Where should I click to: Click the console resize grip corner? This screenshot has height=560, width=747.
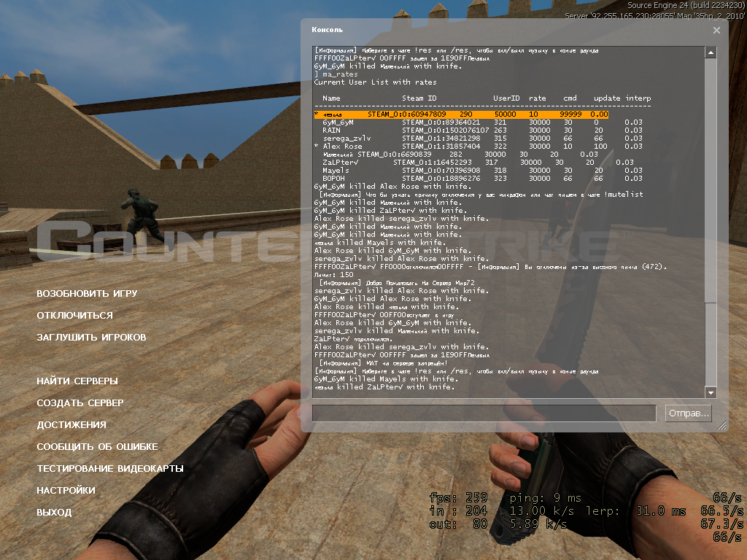[x=722, y=426]
